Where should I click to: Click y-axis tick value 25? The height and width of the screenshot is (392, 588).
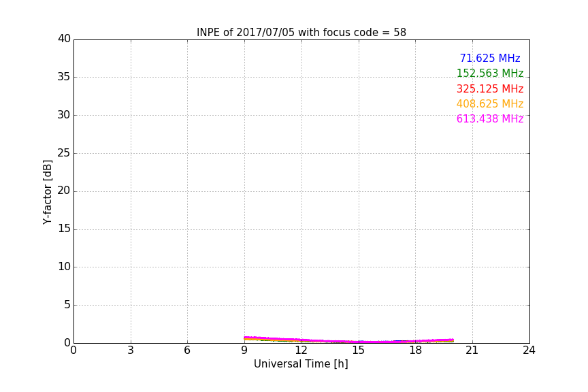pos(64,152)
